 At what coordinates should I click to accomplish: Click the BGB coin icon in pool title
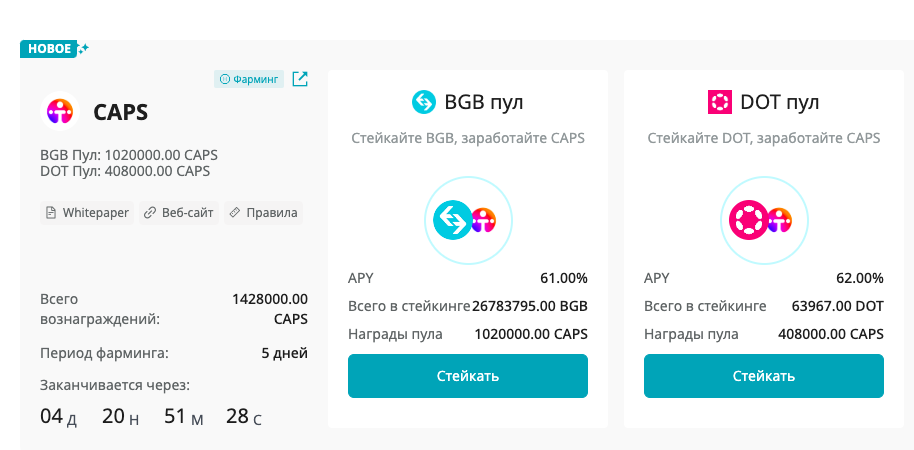tap(424, 102)
